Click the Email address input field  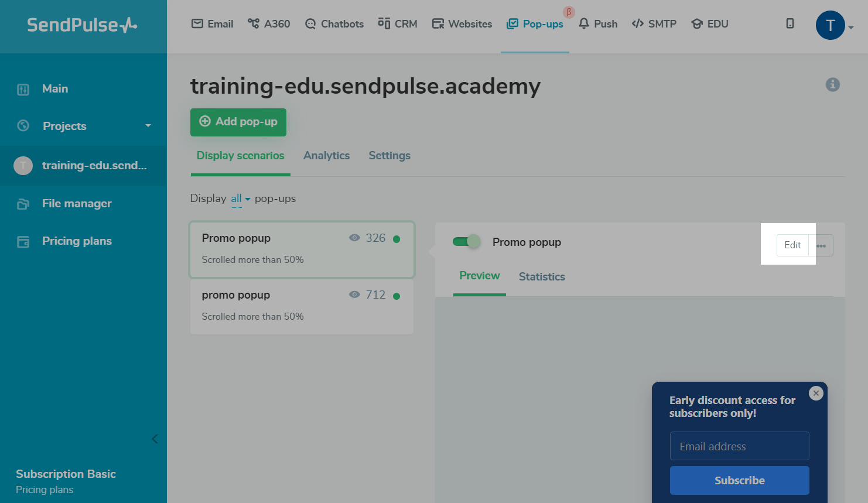coord(739,446)
